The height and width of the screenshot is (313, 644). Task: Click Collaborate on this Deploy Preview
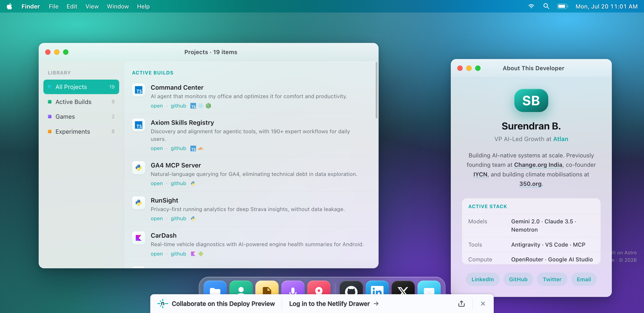pyautogui.click(x=223, y=304)
